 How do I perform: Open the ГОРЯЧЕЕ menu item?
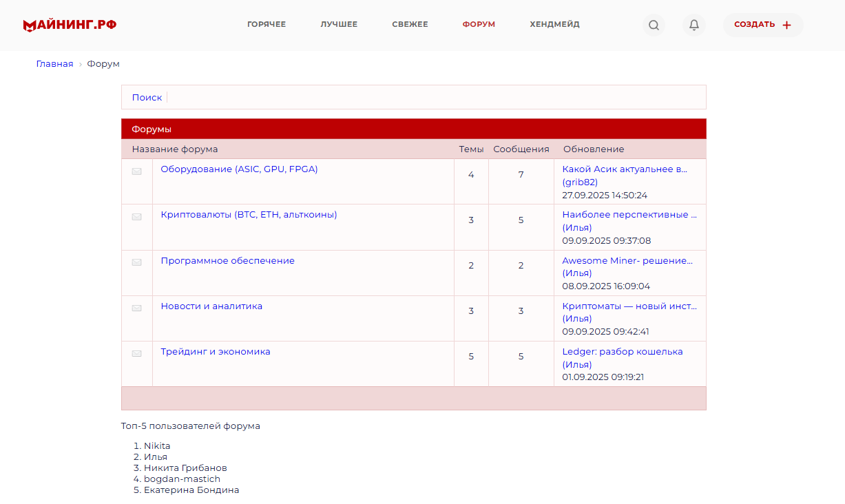(267, 25)
